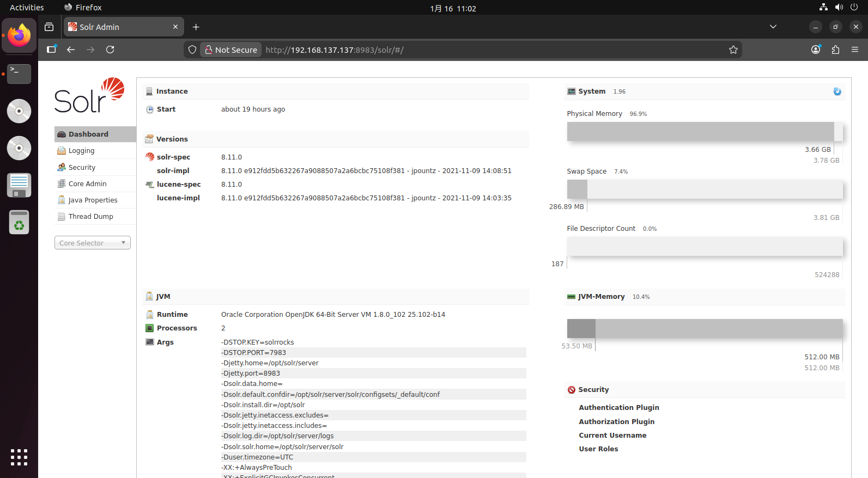Open the floppy save icon in dock
This screenshot has width=868, height=478.
(x=19, y=185)
